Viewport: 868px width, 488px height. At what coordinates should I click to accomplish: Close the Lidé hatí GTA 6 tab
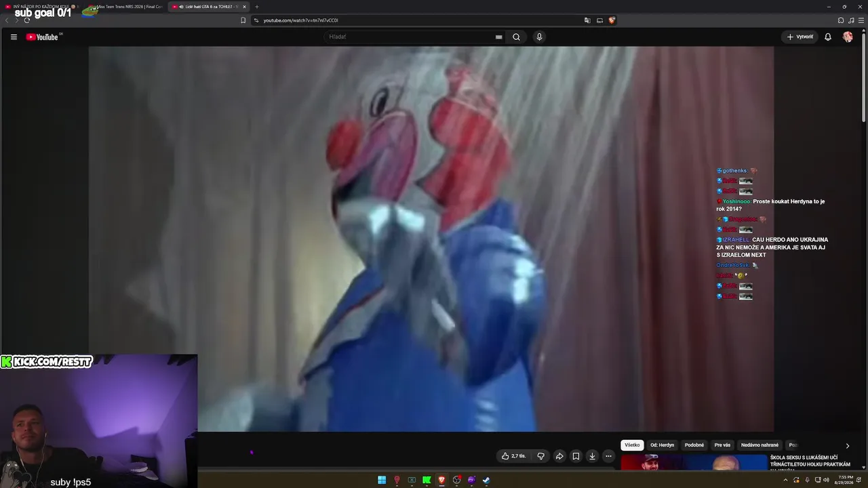pos(244,7)
